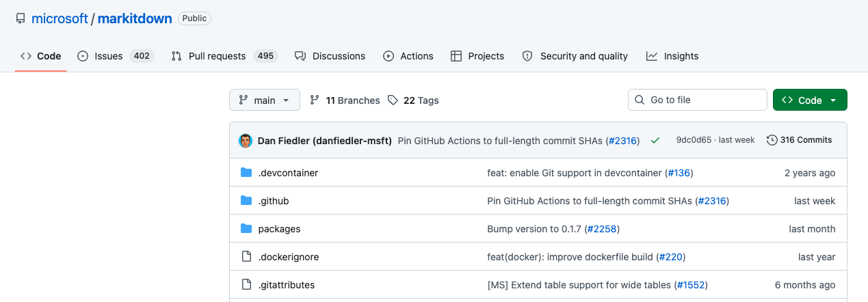This screenshot has height=302, width=868.
Task: Open commit feat(docker): improve dockerfile build
Action: coord(570,257)
